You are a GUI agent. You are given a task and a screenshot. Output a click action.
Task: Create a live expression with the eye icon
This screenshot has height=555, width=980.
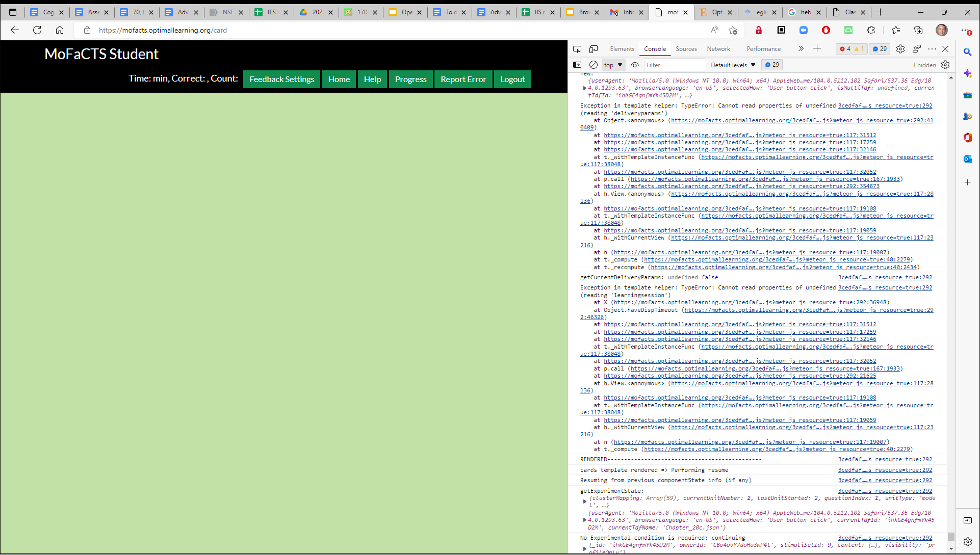pyautogui.click(x=635, y=65)
